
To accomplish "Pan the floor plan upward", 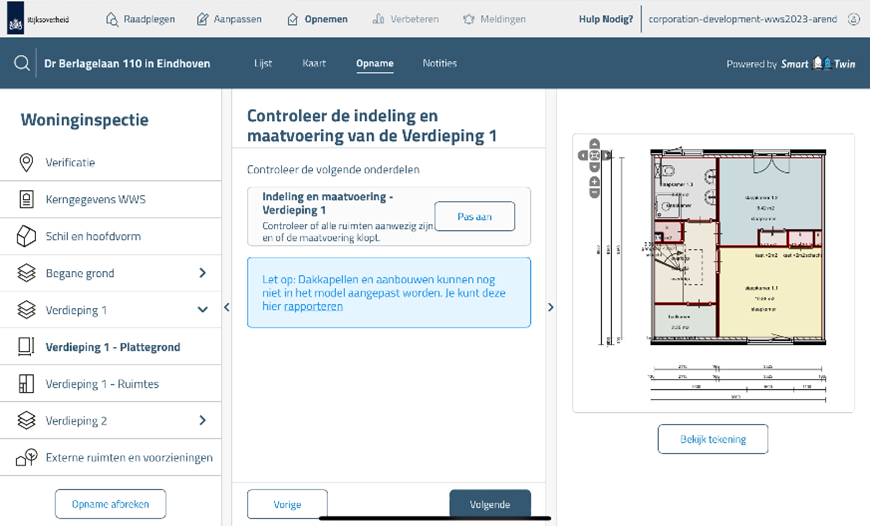I will (x=595, y=144).
